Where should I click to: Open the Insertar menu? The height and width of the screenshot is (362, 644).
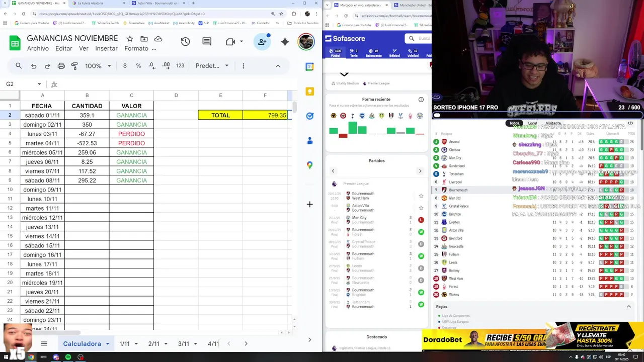pos(106,48)
